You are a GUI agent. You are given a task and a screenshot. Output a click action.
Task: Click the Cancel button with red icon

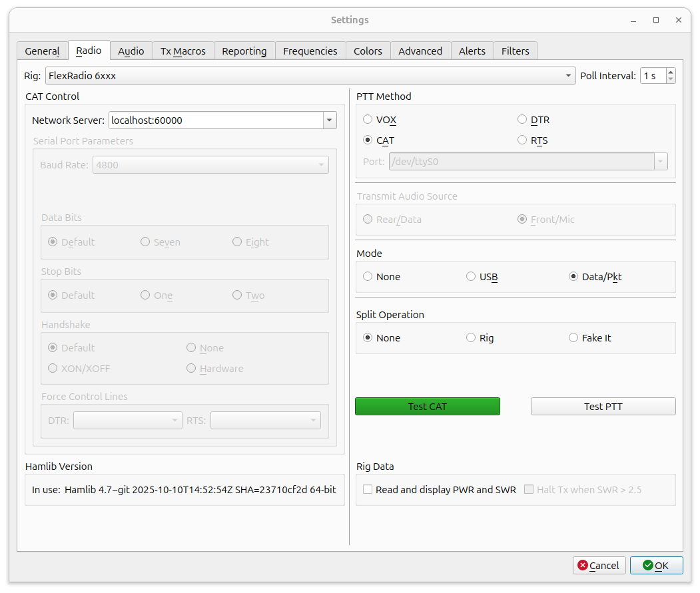599,566
